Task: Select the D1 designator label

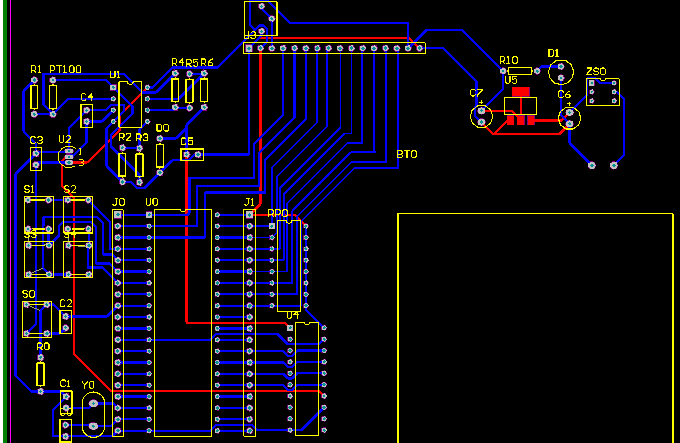Action: (553, 53)
